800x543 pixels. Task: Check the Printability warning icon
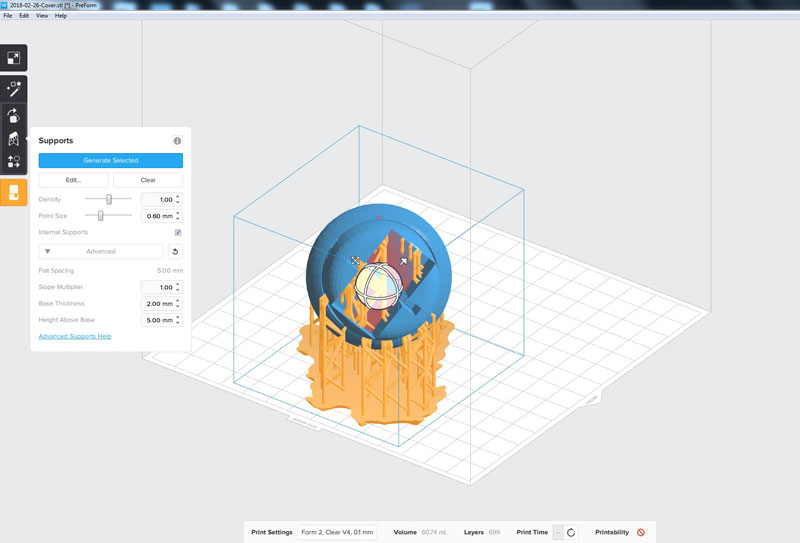(641, 532)
